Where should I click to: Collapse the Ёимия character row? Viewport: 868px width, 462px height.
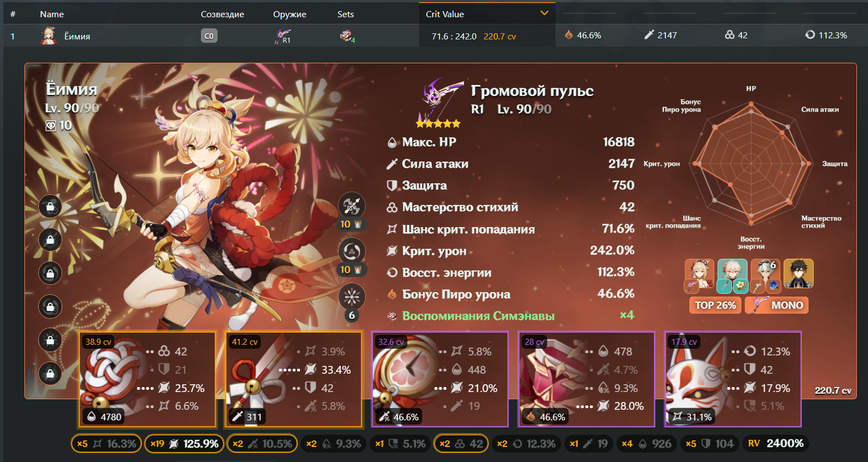click(x=434, y=36)
